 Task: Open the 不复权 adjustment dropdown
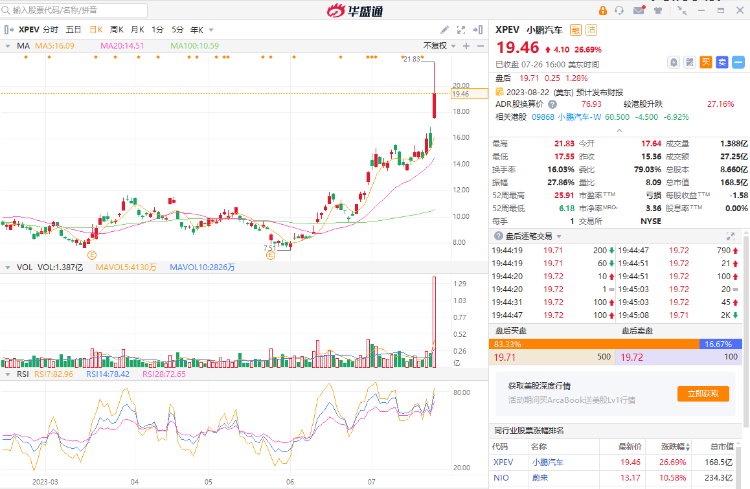click(439, 46)
